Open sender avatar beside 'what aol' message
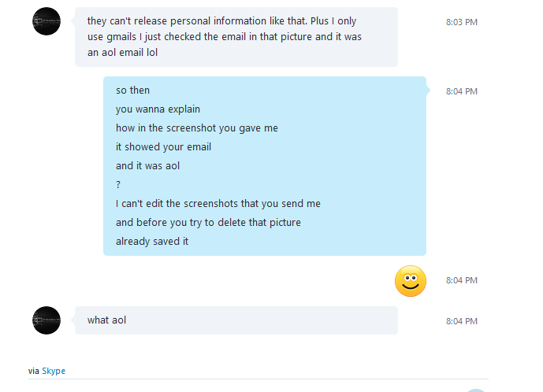Screen dimensions: 543x392 (x=46, y=320)
